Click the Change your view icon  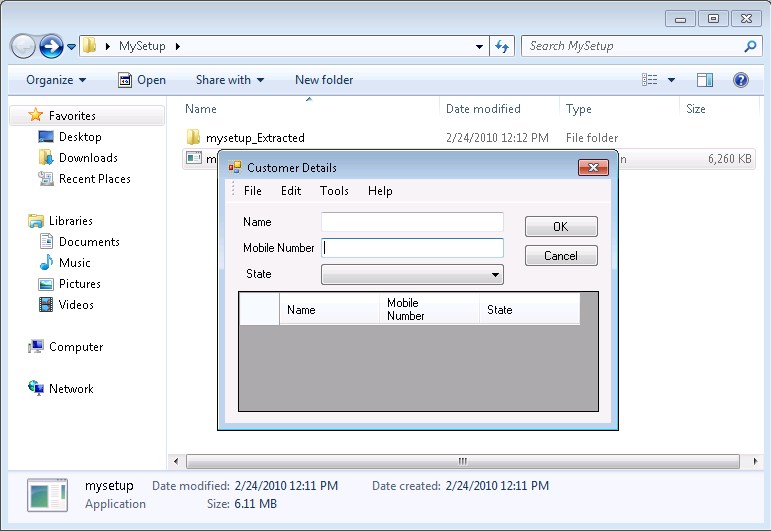click(650, 80)
